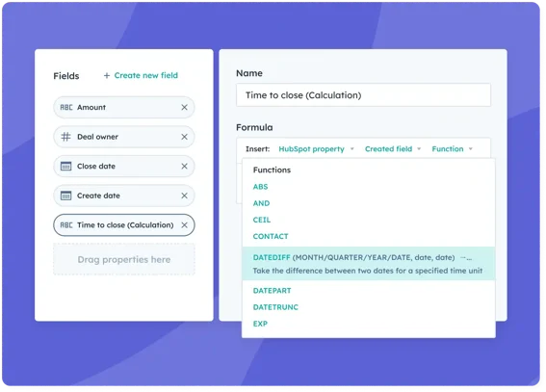Remove the Close date field
This screenshot has height=392, width=546.
pyautogui.click(x=184, y=167)
